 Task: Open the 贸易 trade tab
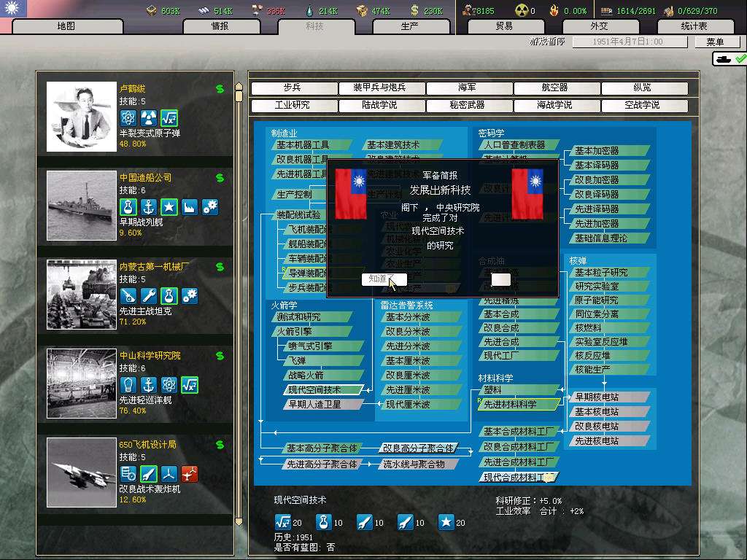coord(505,26)
